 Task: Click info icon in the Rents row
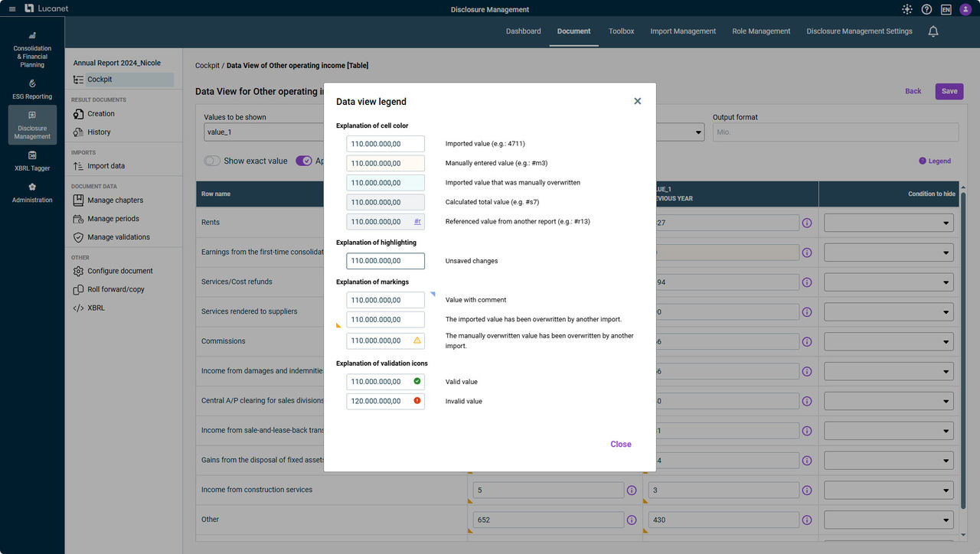pos(806,223)
